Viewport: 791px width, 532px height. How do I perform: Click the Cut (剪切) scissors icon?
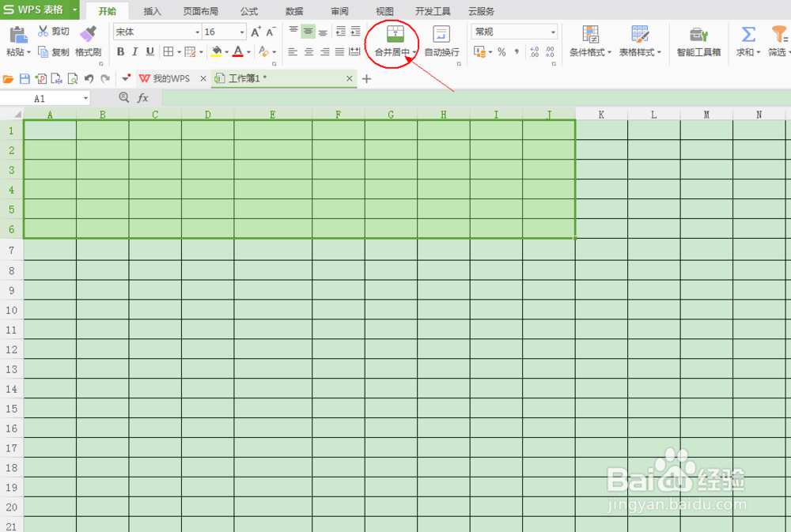pyautogui.click(x=44, y=32)
